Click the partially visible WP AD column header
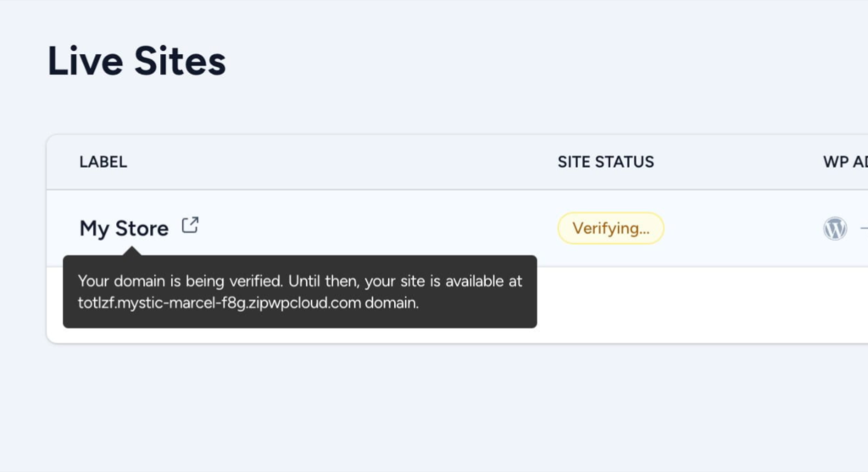The width and height of the screenshot is (868, 472). [844, 162]
